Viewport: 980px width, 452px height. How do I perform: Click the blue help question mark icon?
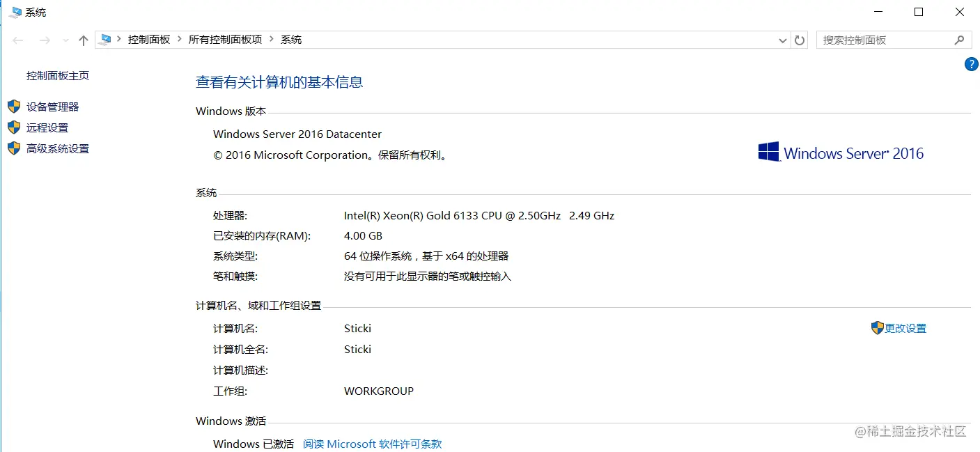click(x=971, y=63)
